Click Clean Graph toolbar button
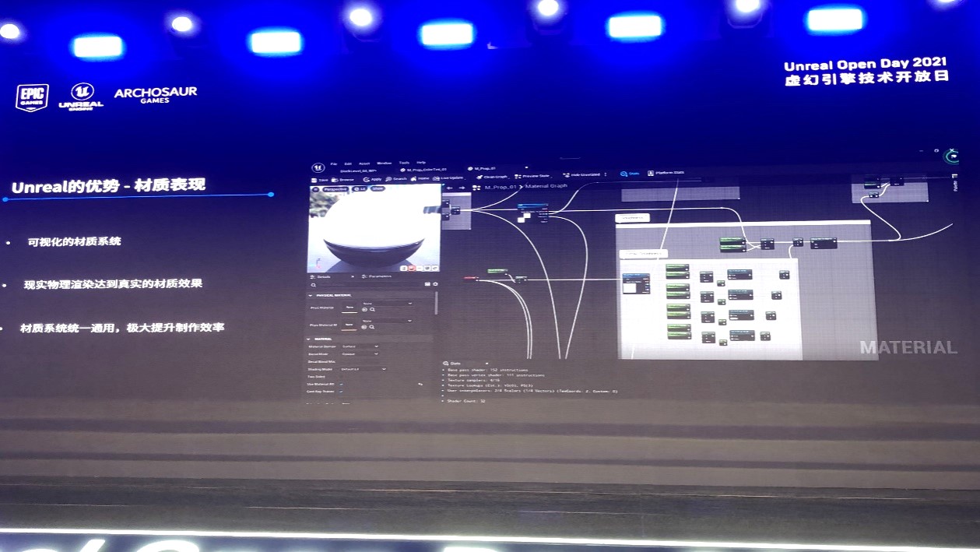Viewport: 980px width, 552px height. tap(493, 177)
